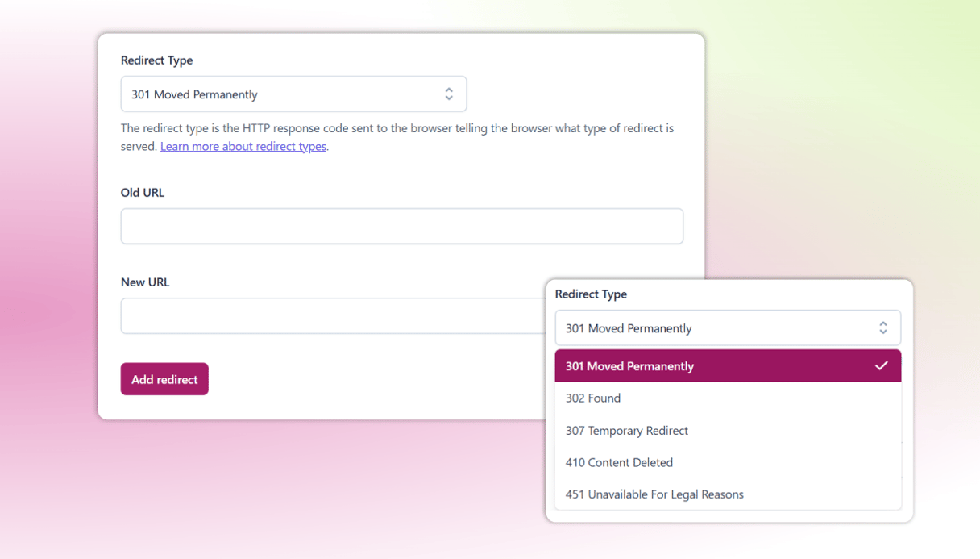The width and height of the screenshot is (980, 559).
Task: Choose the highlighted 301 Moved Permanently option
Action: pos(629,366)
